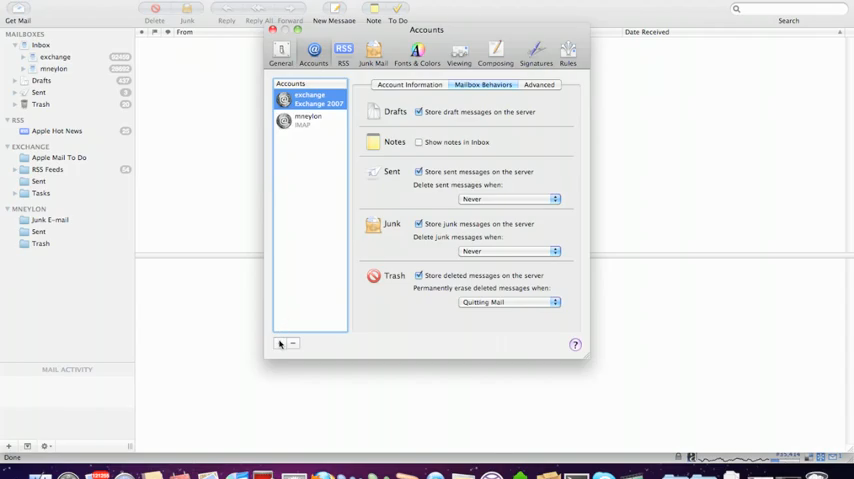Select the mneylon IMAP account

[x=310, y=120]
